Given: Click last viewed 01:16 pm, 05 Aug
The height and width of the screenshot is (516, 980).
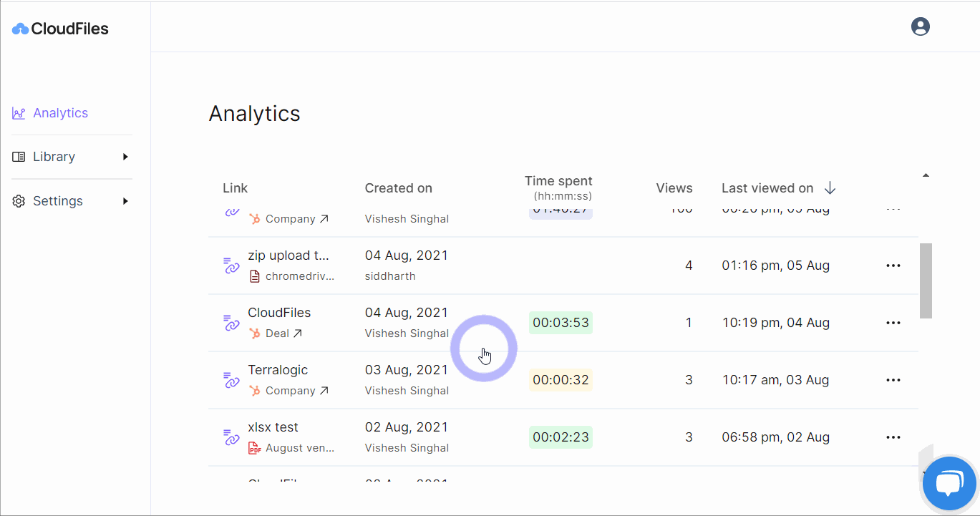Looking at the screenshot, I should pos(775,266).
